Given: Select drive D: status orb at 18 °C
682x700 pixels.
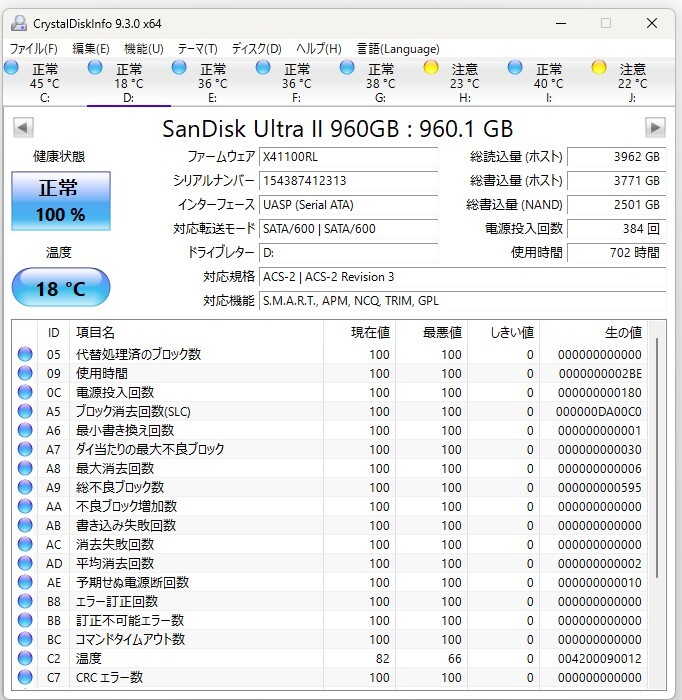Looking at the screenshot, I should (x=95, y=68).
